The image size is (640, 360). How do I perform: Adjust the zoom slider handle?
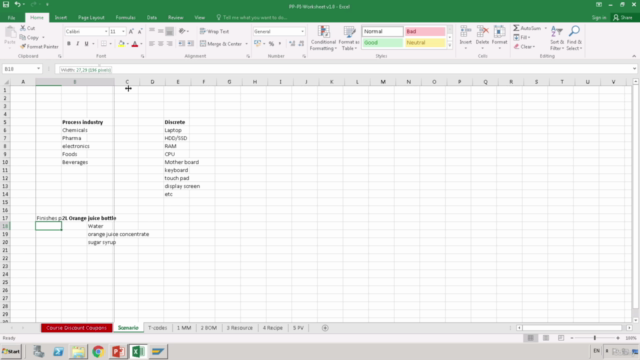click(x=595, y=338)
